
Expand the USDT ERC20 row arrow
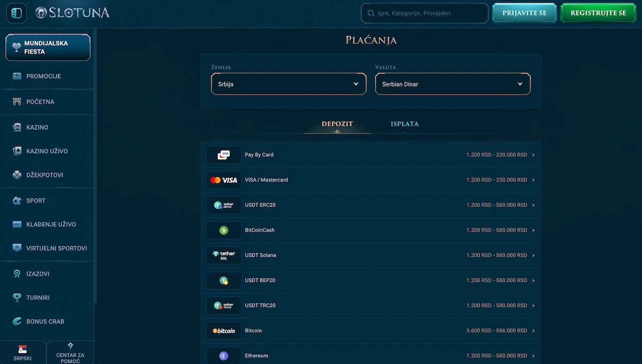[533, 205]
